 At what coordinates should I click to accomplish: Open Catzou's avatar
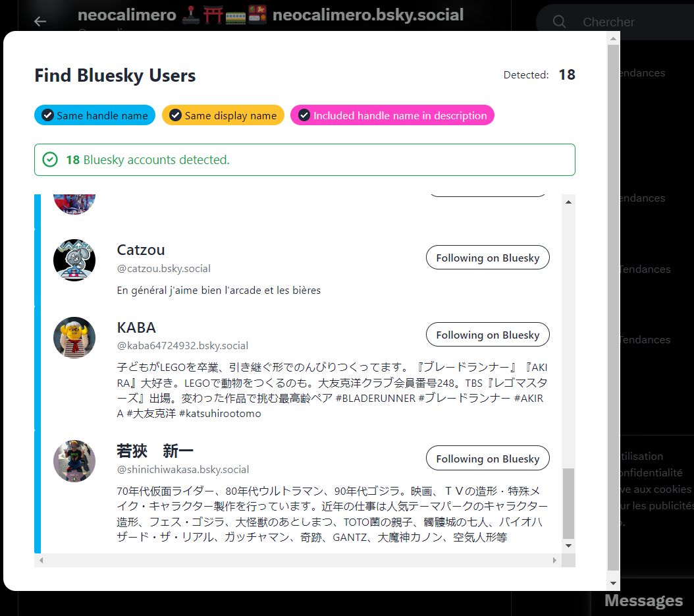click(x=74, y=260)
